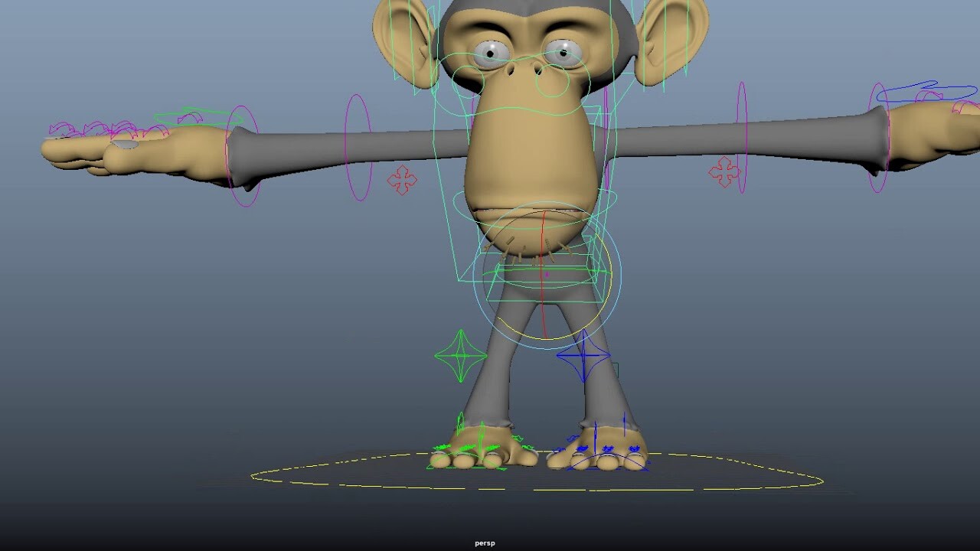Select a green toe control on the left foot
Image resolution: width=980 pixels, height=551 pixels.
[x=466, y=448]
